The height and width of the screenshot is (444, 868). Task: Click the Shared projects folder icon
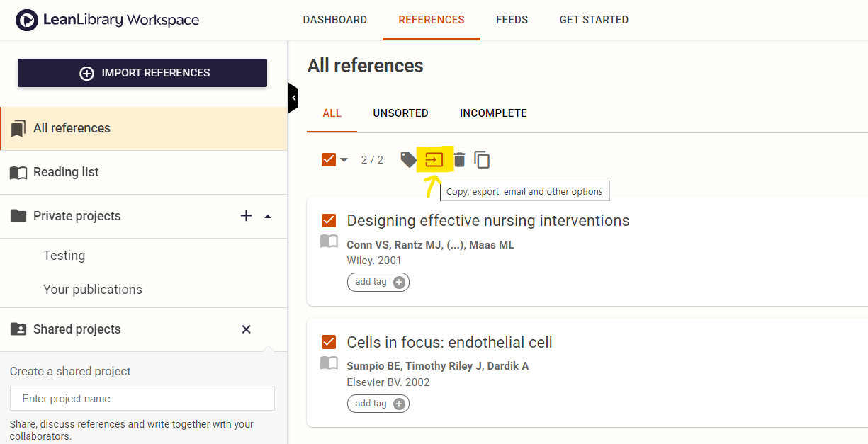pyautogui.click(x=19, y=329)
